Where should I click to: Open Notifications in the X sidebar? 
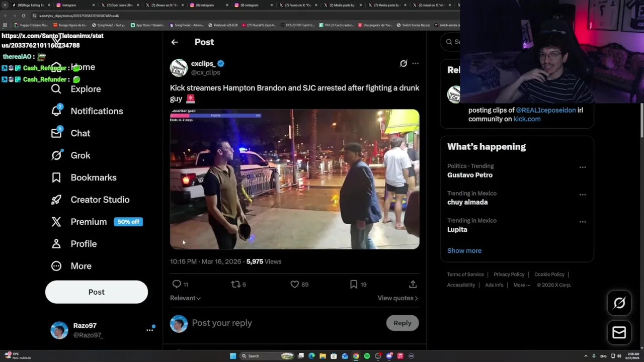(87, 111)
